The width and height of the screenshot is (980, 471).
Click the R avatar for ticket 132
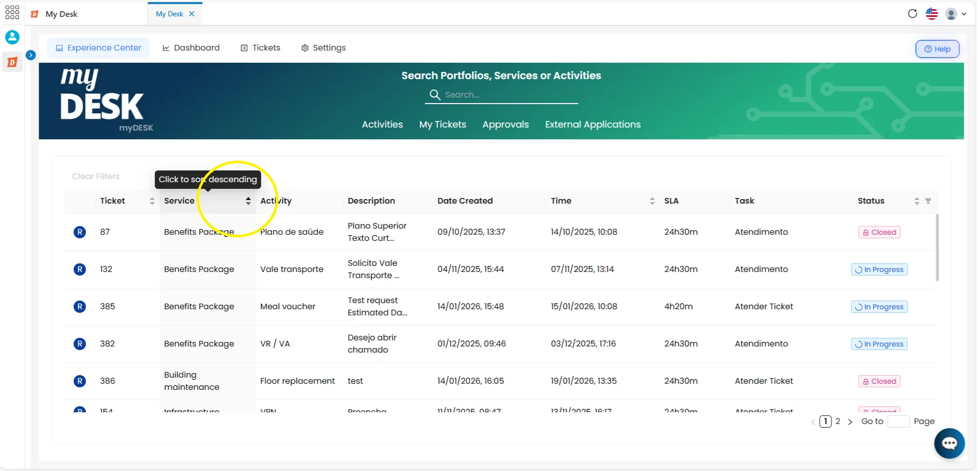tap(80, 269)
